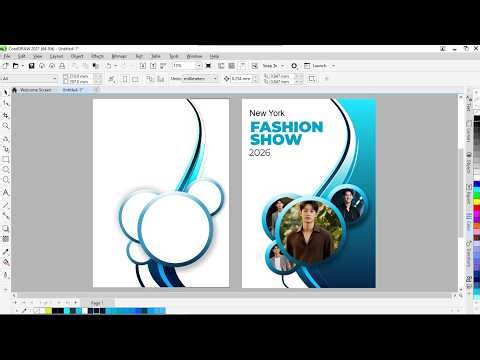Select the Crop tool
480x360 pixels.
(6, 115)
